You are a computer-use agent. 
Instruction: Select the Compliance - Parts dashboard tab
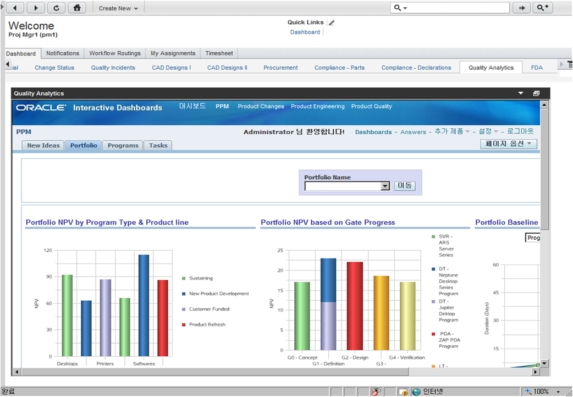(x=339, y=68)
